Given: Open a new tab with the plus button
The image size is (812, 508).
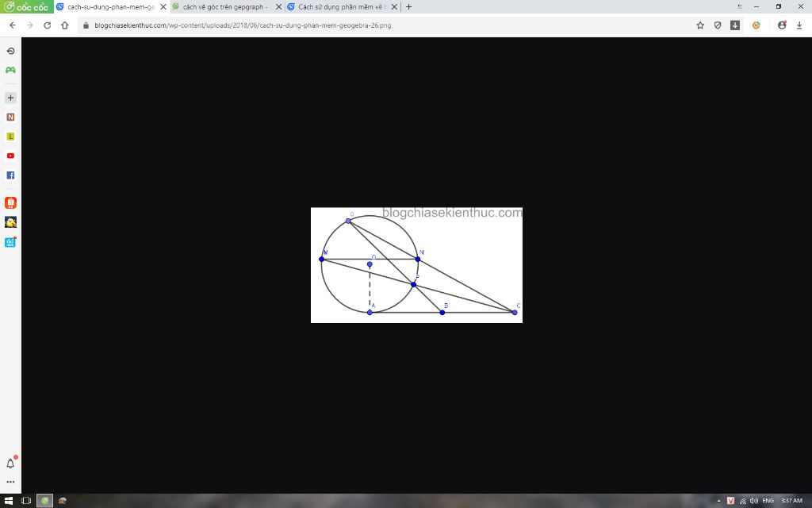Looking at the screenshot, I should coord(408,6).
